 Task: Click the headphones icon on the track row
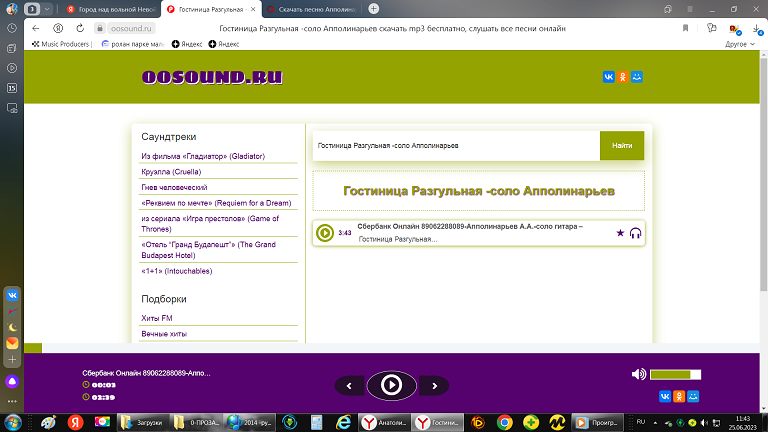pos(635,233)
